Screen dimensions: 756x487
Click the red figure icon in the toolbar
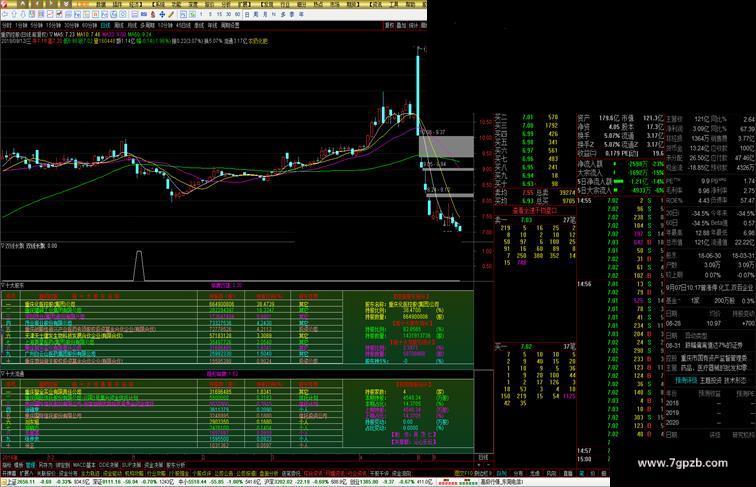point(153,14)
